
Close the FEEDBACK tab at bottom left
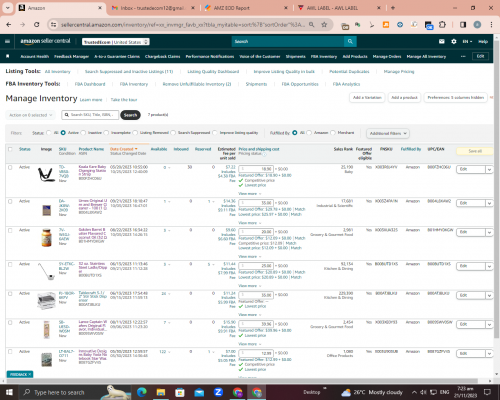[30, 374]
